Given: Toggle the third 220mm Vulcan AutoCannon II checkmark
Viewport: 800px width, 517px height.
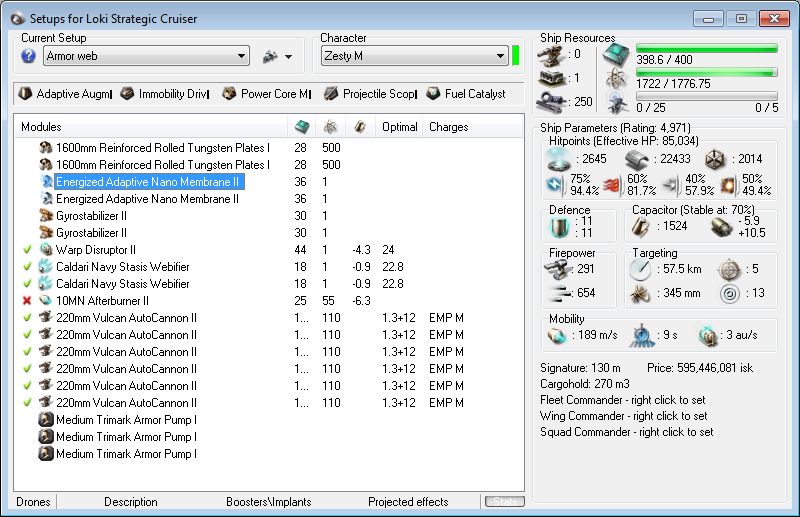Looking at the screenshot, I should (28, 352).
